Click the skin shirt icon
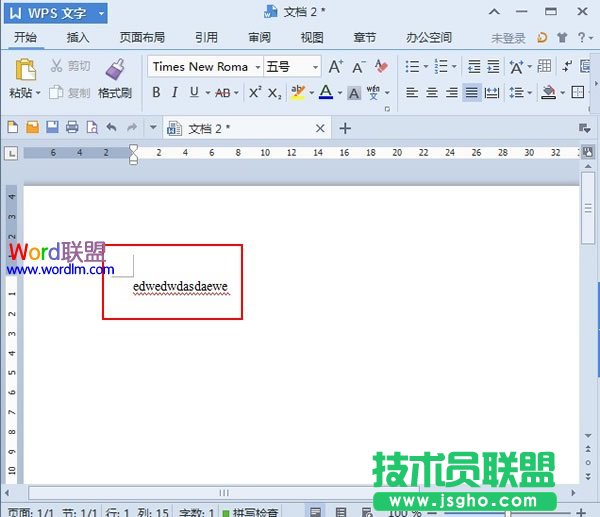 pyautogui.click(x=562, y=38)
